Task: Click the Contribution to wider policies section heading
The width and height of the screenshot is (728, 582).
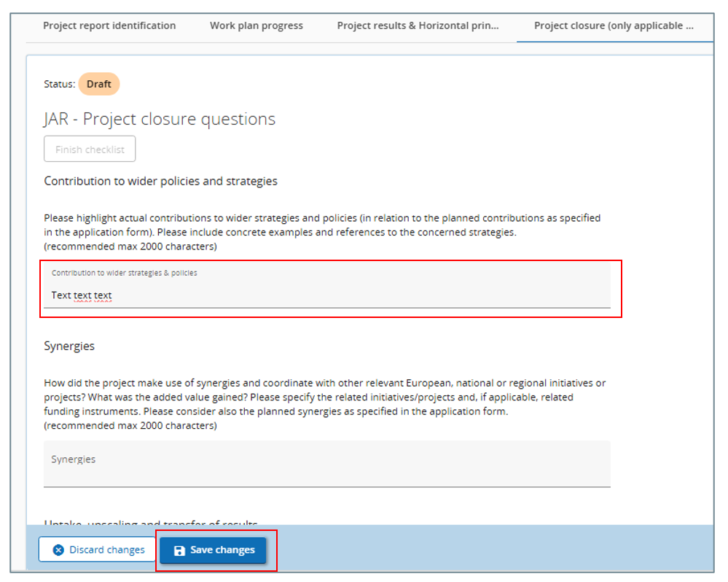Action: point(160,181)
